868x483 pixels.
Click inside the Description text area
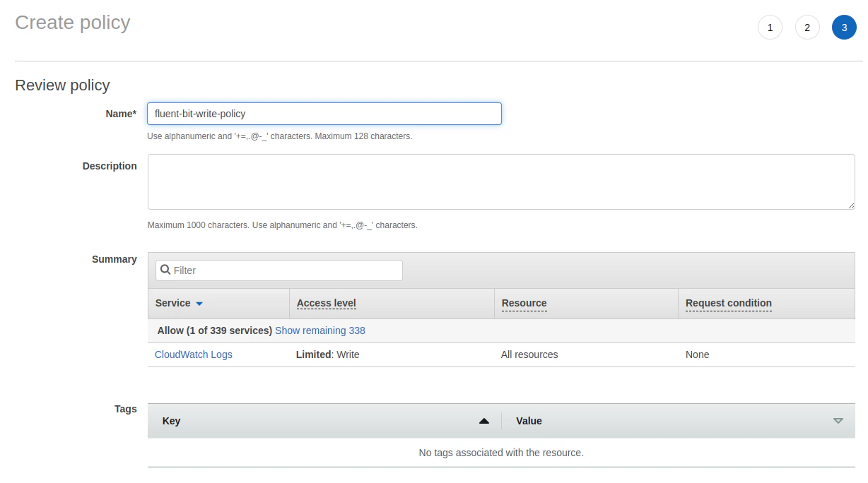pos(500,181)
